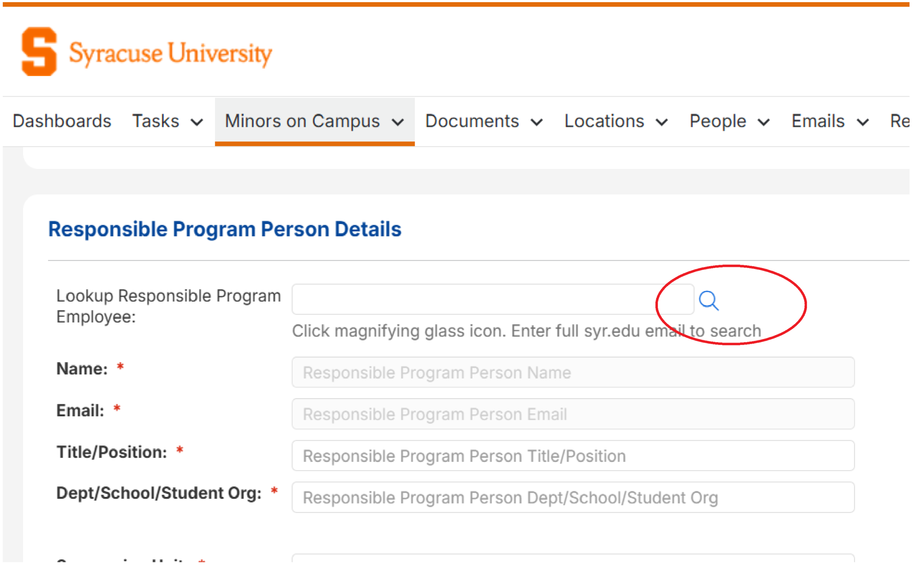Click the Syracuse University S logo
Image resolution: width=924 pixels, height=576 pixels.
(x=39, y=52)
